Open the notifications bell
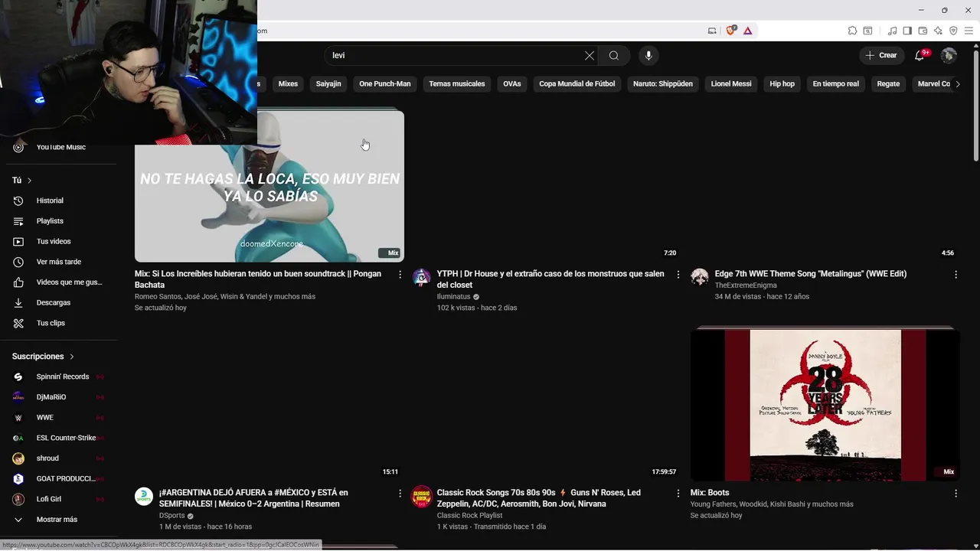Screen dimensions: 980x551 coord(921,55)
